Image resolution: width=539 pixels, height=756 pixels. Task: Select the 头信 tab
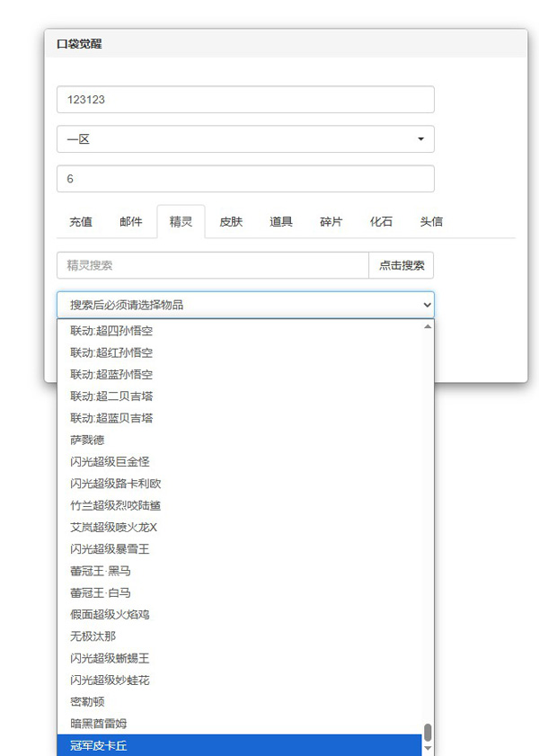click(x=431, y=221)
